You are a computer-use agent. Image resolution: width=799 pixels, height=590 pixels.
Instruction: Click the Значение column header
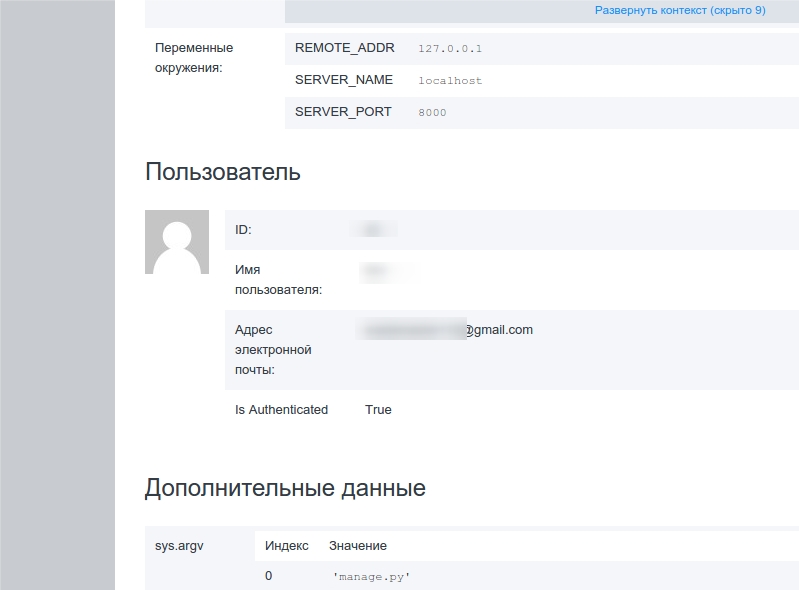pyautogui.click(x=358, y=546)
